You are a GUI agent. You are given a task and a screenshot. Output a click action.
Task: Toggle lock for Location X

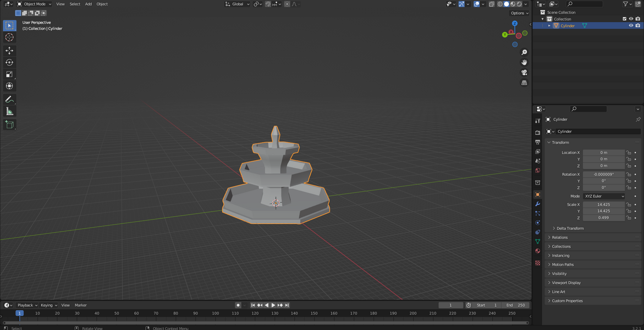tap(629, 152)
